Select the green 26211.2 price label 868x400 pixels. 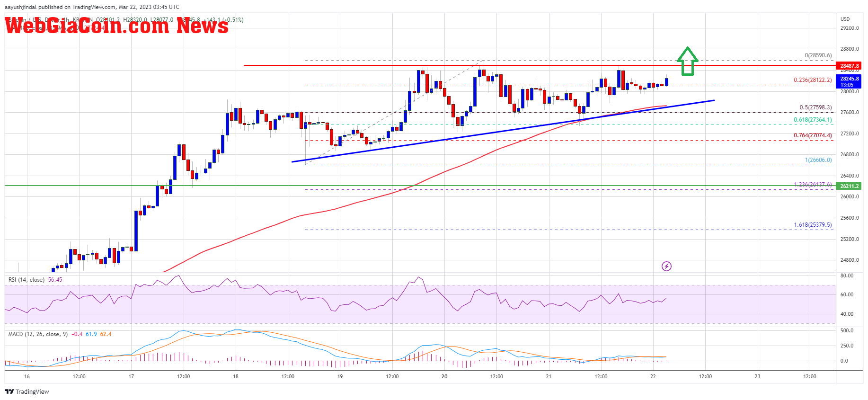850,186
